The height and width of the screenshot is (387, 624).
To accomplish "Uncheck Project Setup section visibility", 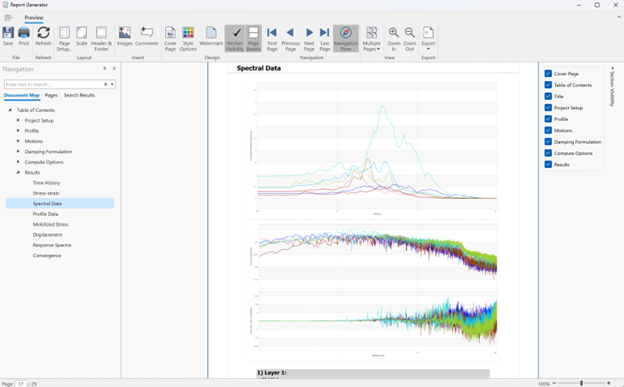I will coord(548,108).
